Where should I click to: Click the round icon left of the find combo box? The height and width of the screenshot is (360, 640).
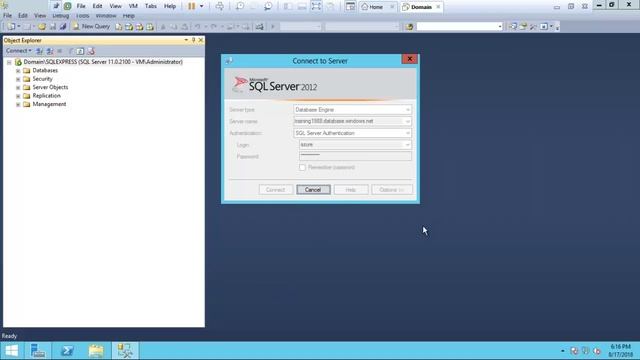click(409, 27)
